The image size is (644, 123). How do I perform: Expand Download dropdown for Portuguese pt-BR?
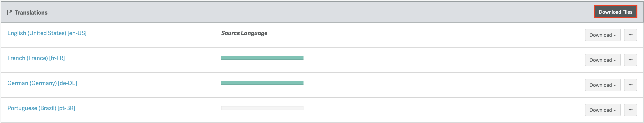click(x=602, y=110)
